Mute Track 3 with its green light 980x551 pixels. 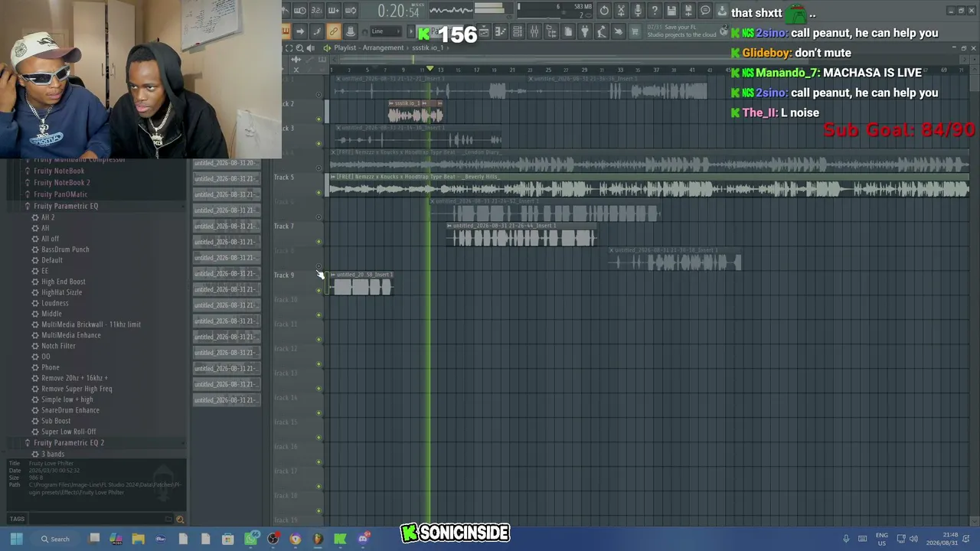click(x=319, y=144)
